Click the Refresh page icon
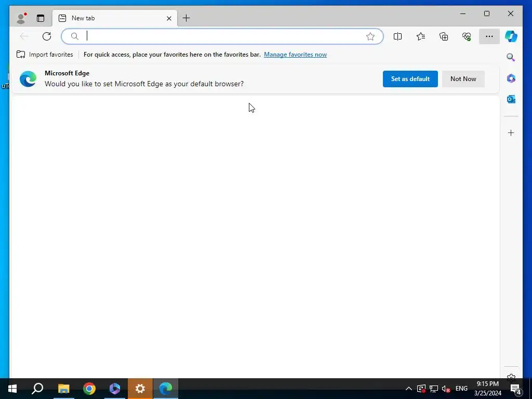Image resolution: width=532 pixels, height=399 pixels. click(47, 36)
